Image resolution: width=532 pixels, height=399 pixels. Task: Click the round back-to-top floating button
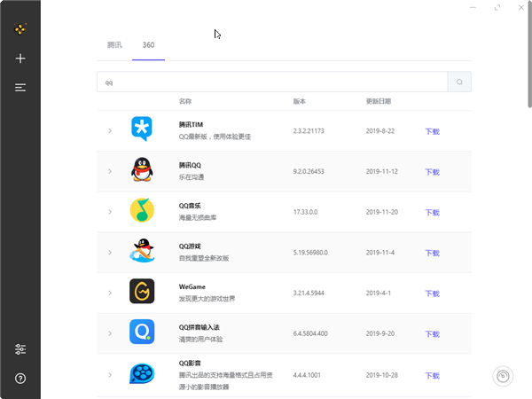click(x=503, y=376)
